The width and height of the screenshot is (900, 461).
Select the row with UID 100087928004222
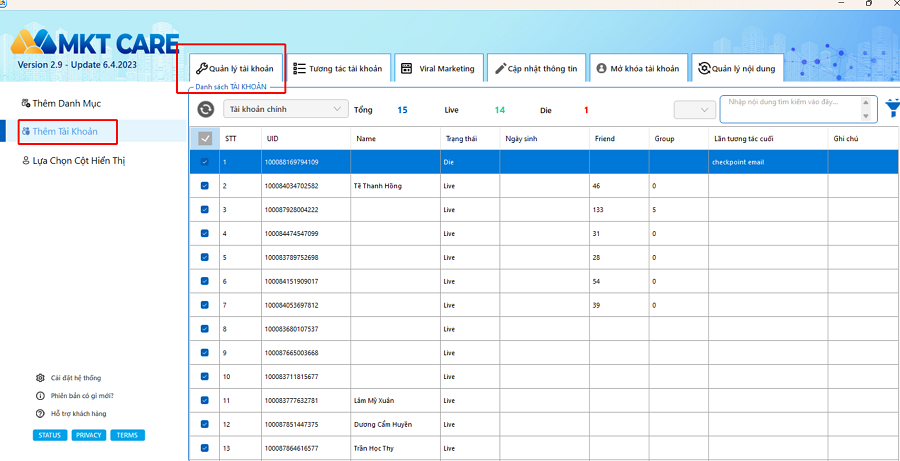point(545,210)
